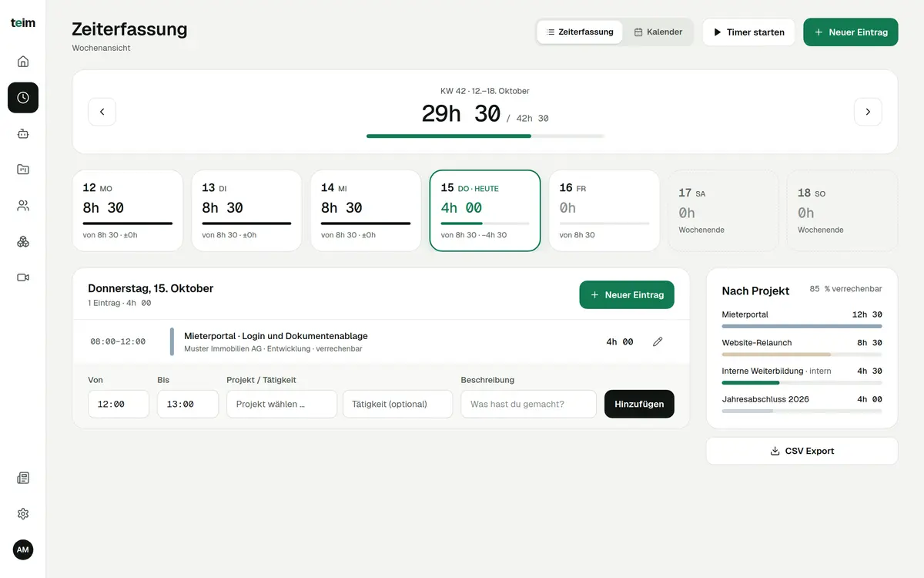This screenshot has height=578, width=924.
Task: Switch to the Zeiterfassung tab
Action: [x=580, y=32]
